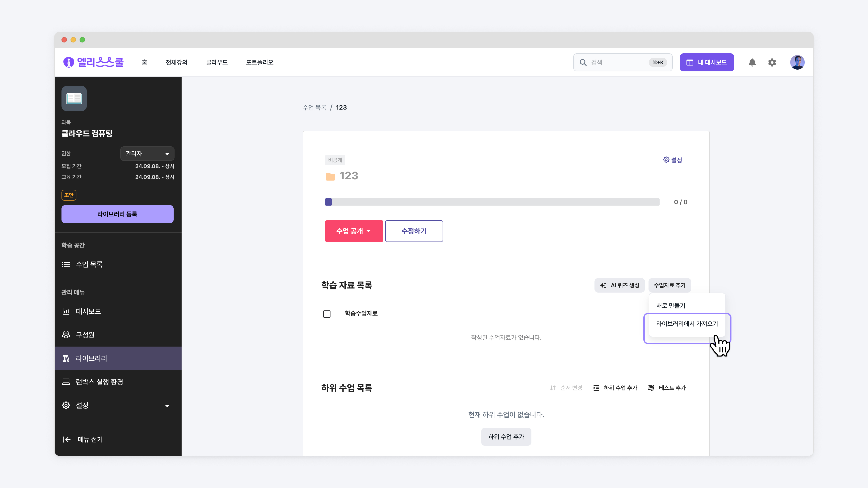Click the course book thumbnail
This screenshot has height=488, width=868.
pyautogui.click(x=74, y=98)
